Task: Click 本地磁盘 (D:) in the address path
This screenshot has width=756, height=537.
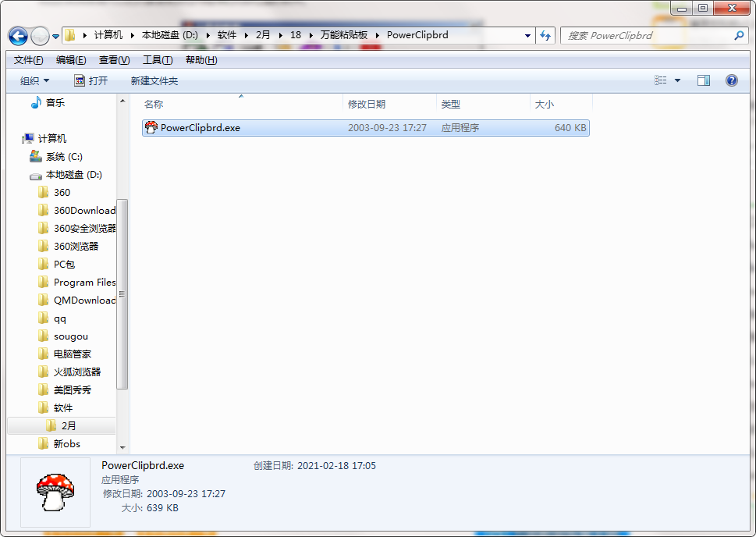Action: point(170,35)
